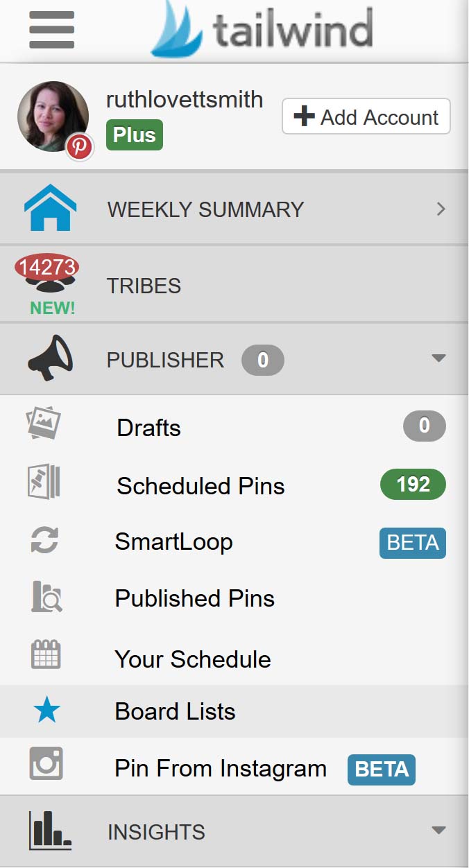Click the Pin From Instagram camera icon

46,763
